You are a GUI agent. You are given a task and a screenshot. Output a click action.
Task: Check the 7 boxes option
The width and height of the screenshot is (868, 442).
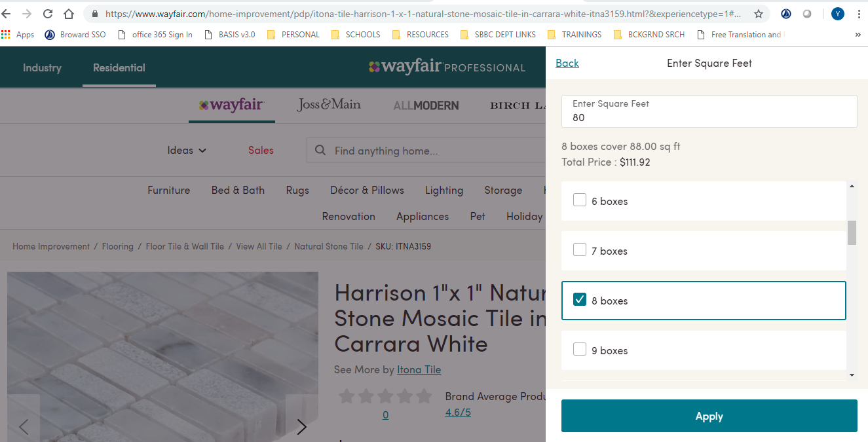[580, 250]
